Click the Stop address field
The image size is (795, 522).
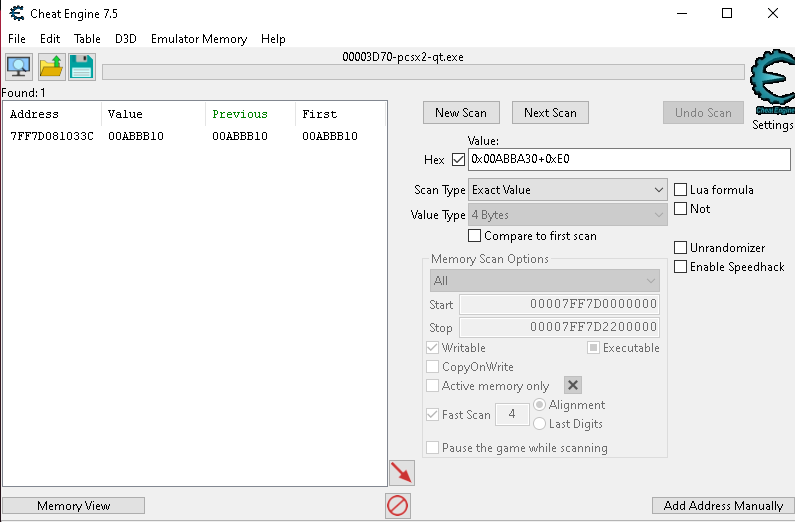[560, 327]
